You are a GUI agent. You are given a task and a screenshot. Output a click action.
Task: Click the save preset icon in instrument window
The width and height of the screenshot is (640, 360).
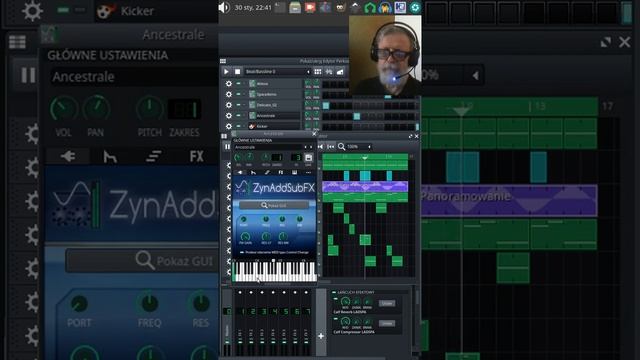[309, 158]
